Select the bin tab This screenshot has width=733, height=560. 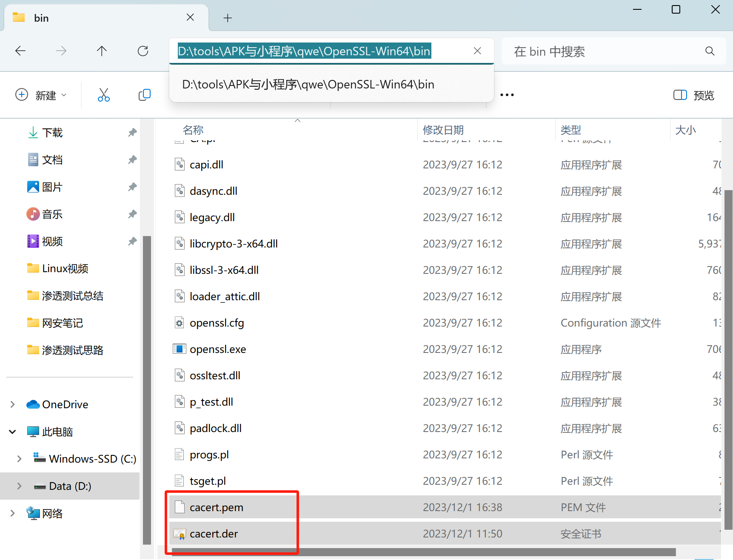[106, 18]
